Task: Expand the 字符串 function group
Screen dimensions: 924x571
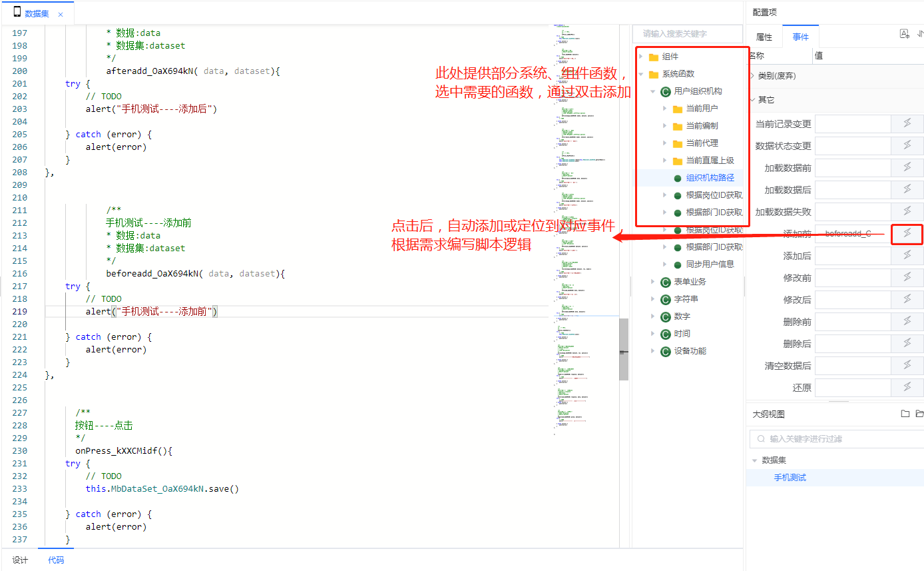Action: [x=652, y=299]
